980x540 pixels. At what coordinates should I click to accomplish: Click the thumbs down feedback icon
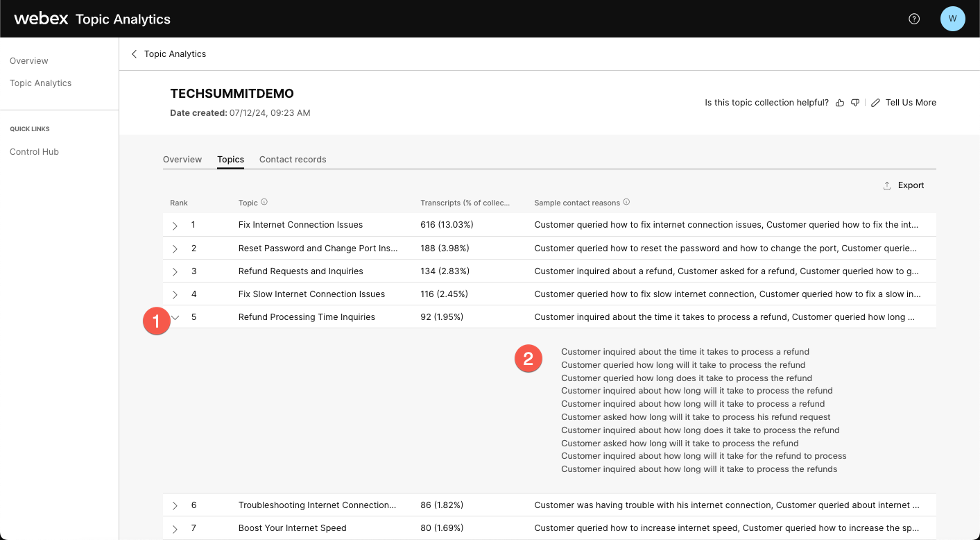click(855, 103)
